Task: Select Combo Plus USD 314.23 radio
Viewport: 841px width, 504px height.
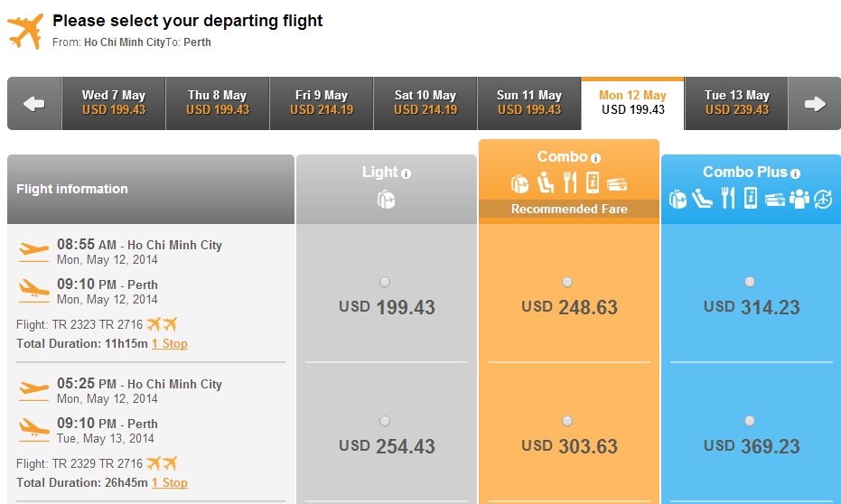Action: (750, 282)
